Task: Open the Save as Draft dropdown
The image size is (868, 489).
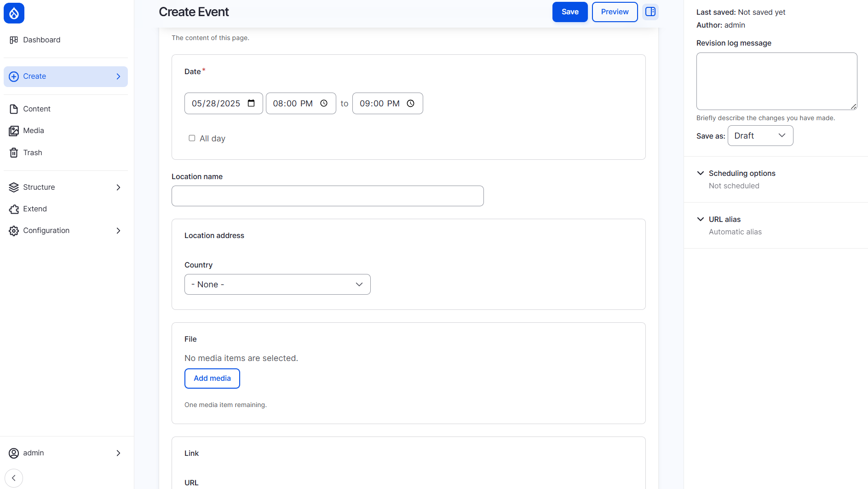Action: [760, 136]
